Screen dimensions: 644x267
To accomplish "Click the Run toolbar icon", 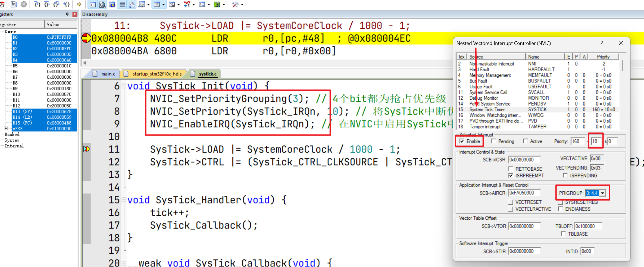I will (14, 4).
